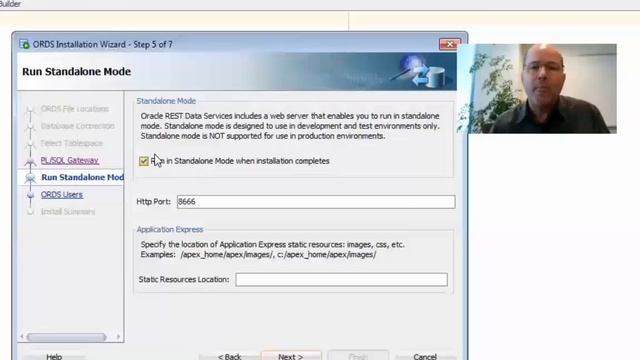
Task: Open the PL/SQL Gateway step
Action: coord(69,160)
